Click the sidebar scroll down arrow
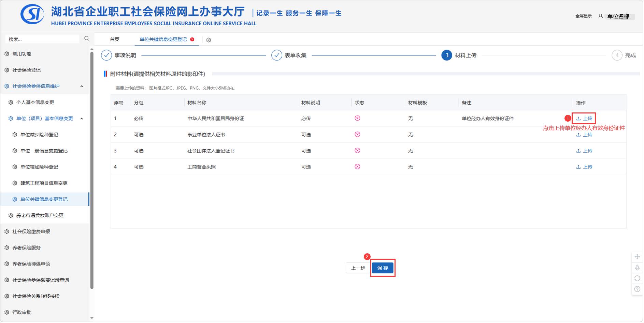644x323 pixels. [x=91, y=318]
